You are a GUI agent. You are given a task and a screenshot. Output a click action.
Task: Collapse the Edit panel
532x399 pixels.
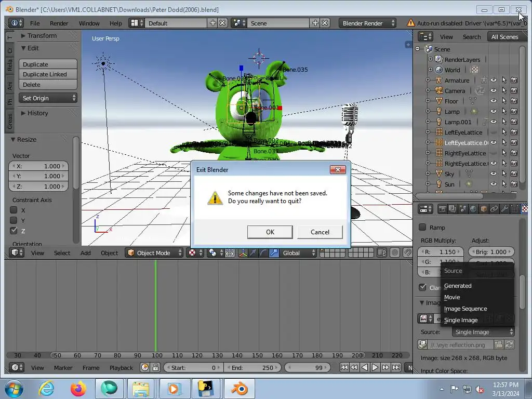(x=30, y=48)
